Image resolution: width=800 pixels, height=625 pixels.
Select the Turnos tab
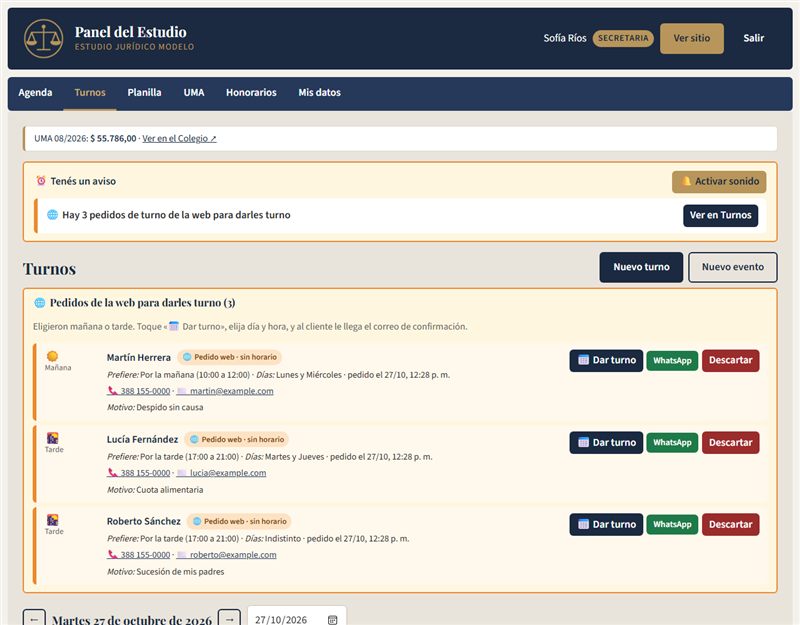(x=90, y=93)
